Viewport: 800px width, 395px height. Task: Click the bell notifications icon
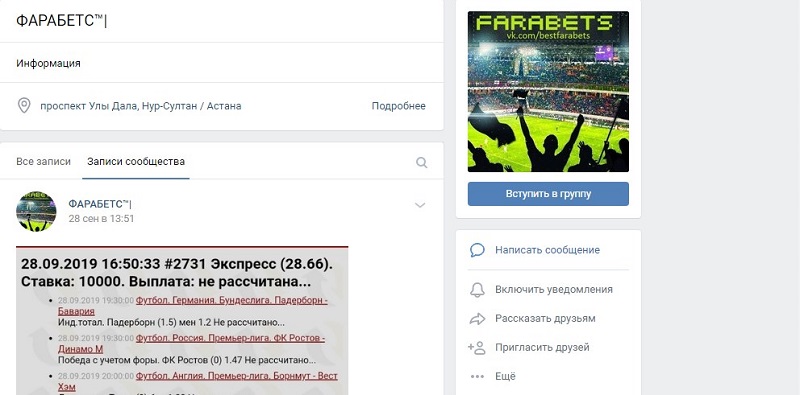click(x=477, y=289)
